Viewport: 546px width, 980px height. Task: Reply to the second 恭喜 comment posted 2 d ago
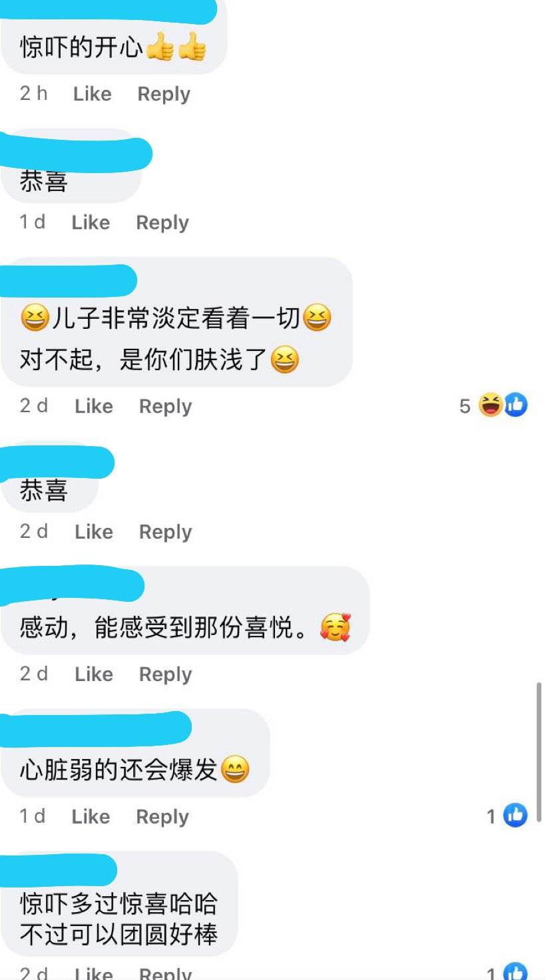click(x=165, y=532)
